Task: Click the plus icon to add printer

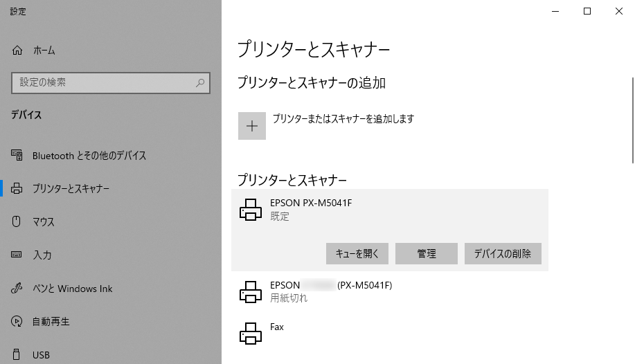Action: tap(252, 126)
